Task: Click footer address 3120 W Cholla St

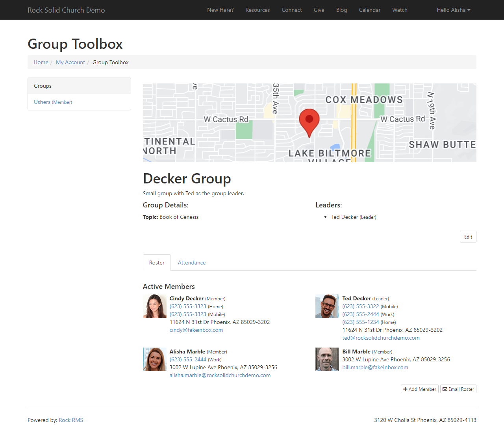Action: (425, 420)
